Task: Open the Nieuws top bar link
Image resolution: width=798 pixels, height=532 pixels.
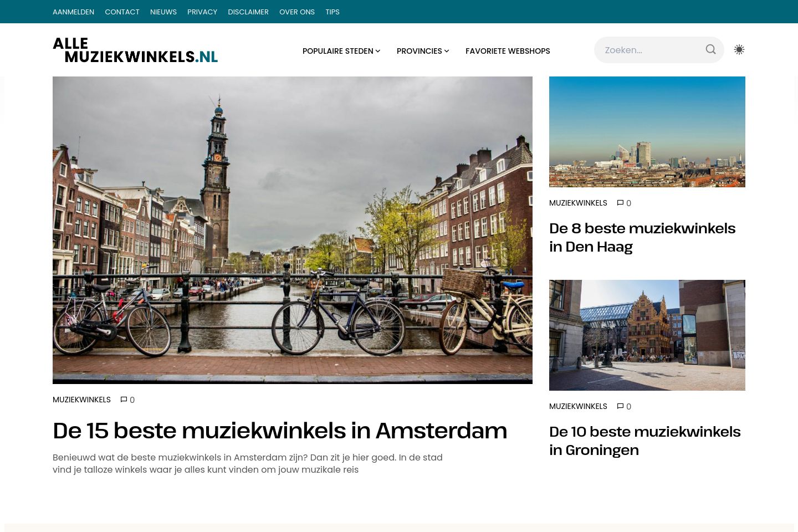Action: 163,12
